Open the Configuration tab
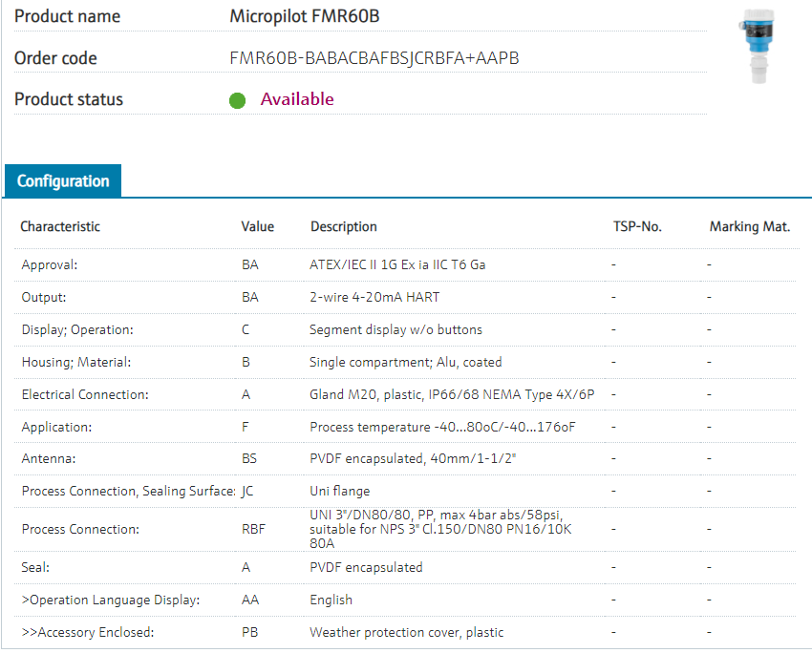The image size is (812, 653). 63,180
